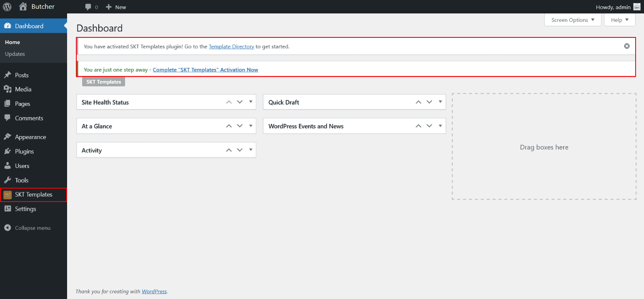Follow the Template Directory link

click(x=231, y=47)
